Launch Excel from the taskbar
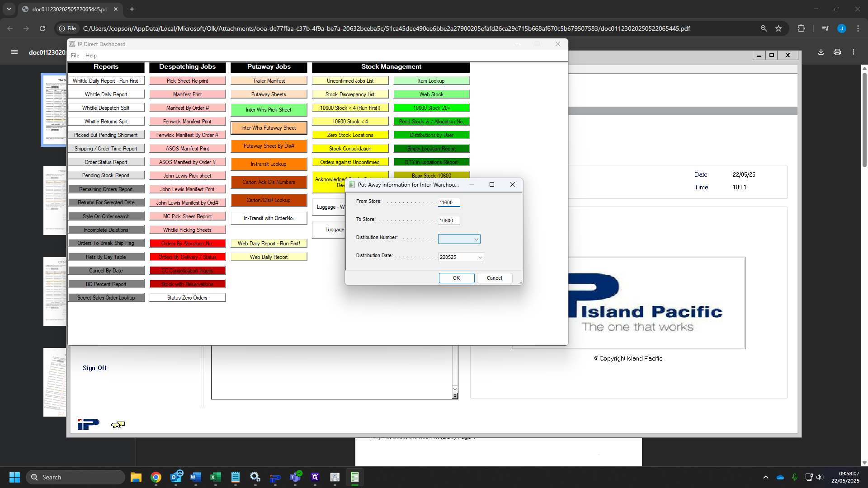This screenshot has width=868, height=488. [216, 477]
